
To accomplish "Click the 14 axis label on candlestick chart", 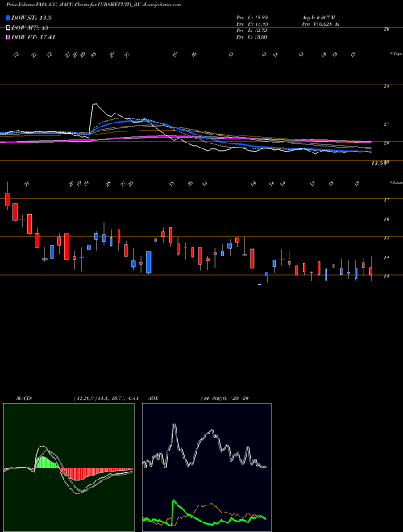I will tap(386, 257).
